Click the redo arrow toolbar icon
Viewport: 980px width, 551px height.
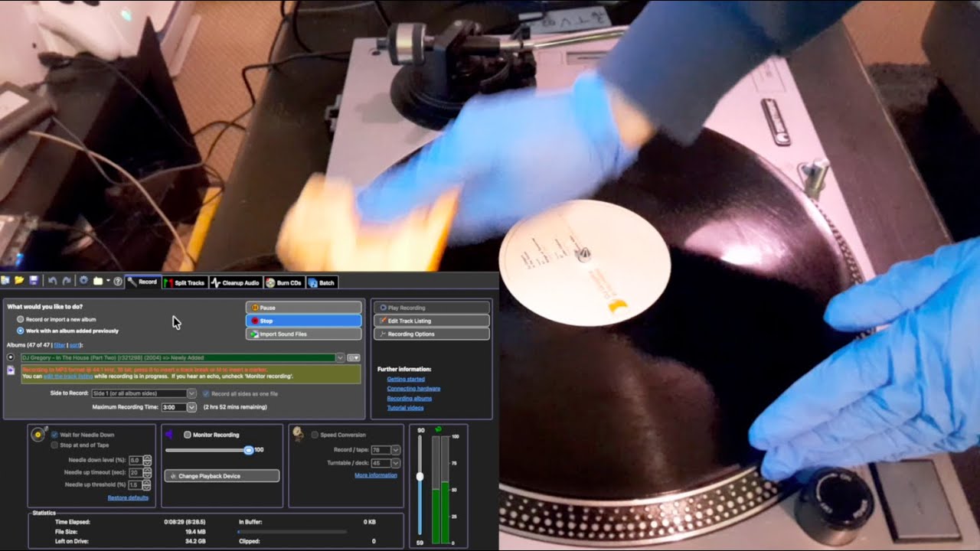coord(67,282)
